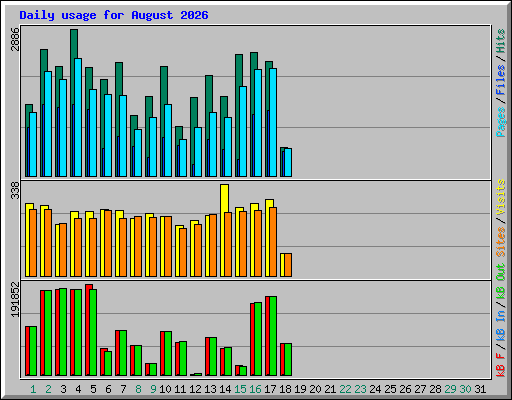Click the Pages legend label
Image resolution: width=512 pixels, height=400 pixels.
click(501, 122)
